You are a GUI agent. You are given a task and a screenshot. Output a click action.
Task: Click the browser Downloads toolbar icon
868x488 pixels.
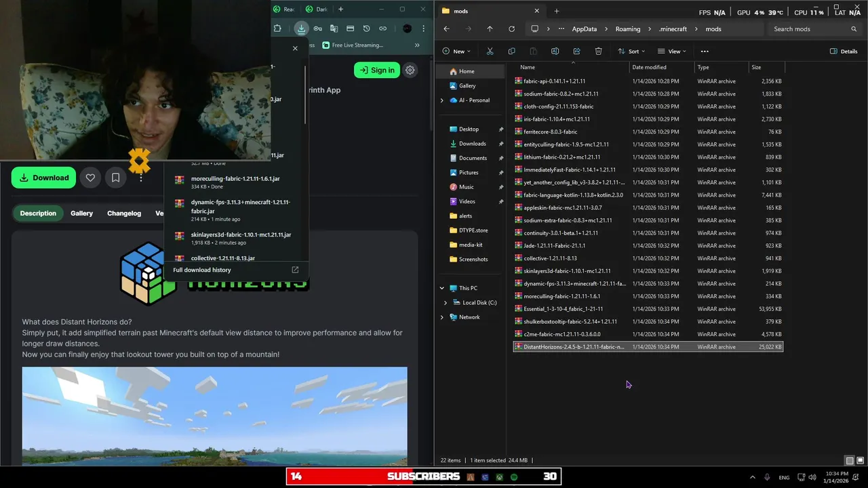pos(301,28)
